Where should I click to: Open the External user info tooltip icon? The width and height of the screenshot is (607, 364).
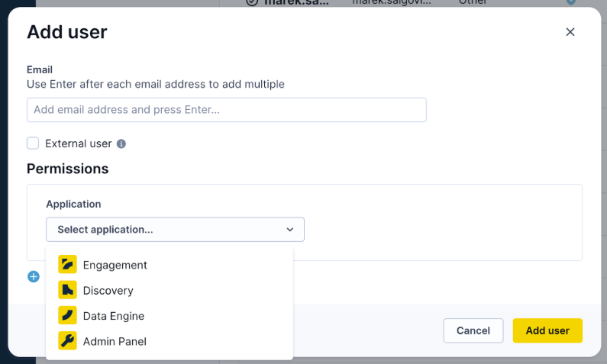pyautogui.click(x=121, y=144)
